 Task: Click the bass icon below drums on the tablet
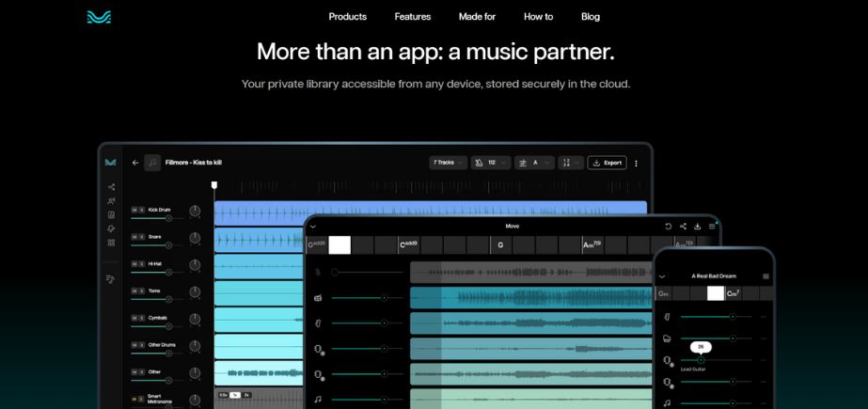point(318,323)
